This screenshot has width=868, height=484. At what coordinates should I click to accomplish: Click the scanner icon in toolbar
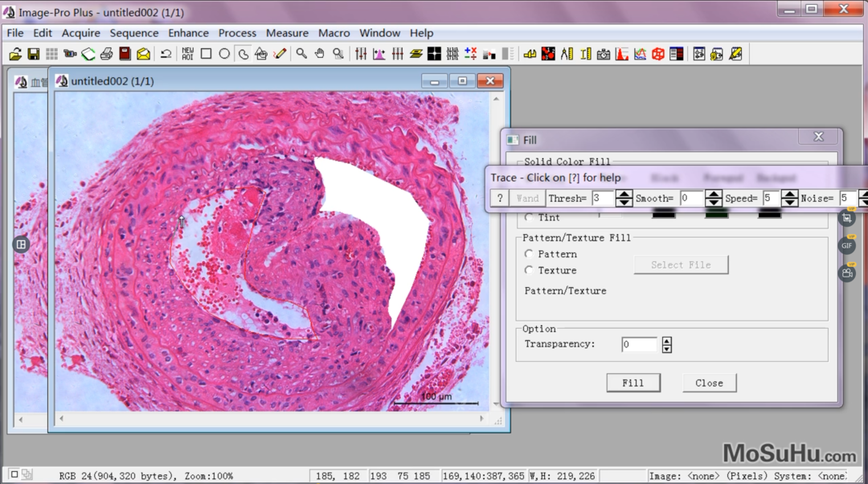point(88,54)
